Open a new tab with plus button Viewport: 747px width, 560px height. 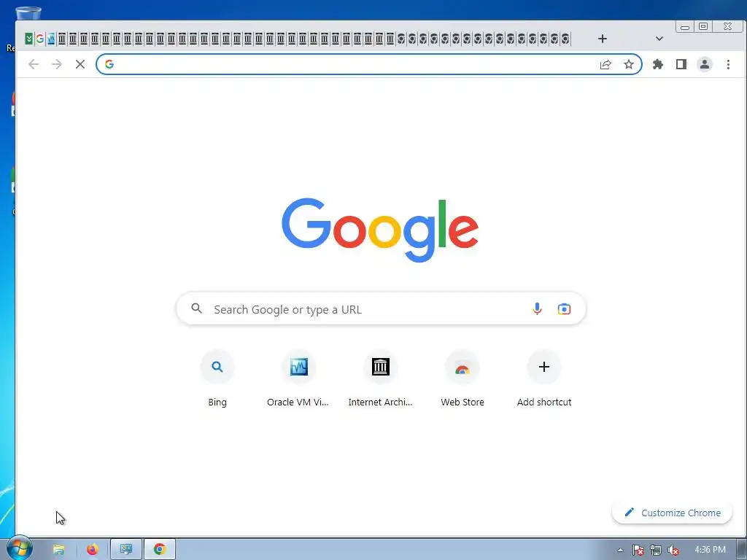click(x=602, y=39)
